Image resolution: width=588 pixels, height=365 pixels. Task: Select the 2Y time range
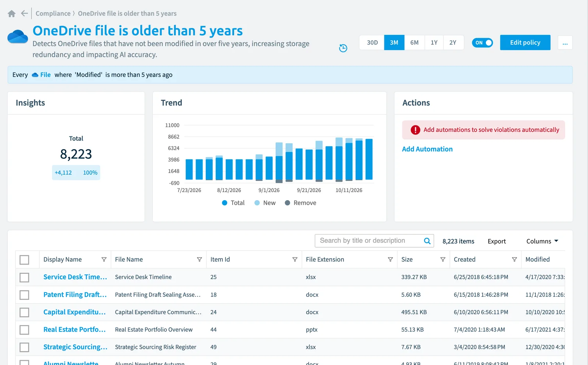(x=453, y=43)
